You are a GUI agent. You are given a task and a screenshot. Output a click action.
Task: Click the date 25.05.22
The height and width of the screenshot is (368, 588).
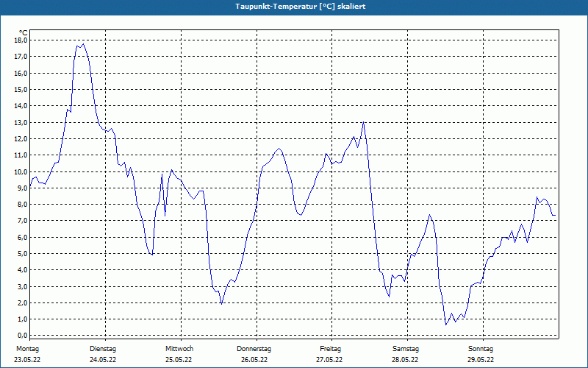[179, 360]
